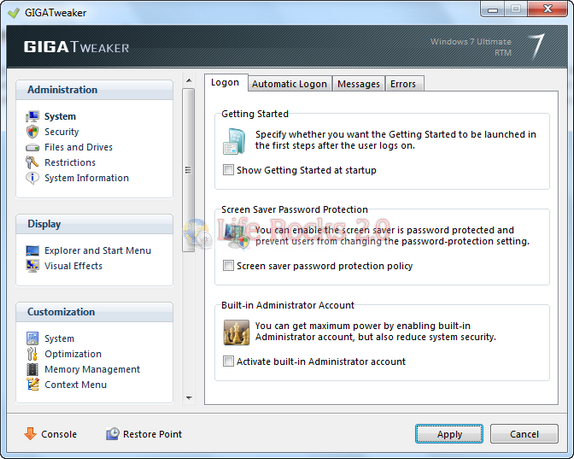The image size is (574, 459).
Task: Click the Memory Management chip icon
Action: tap(32, 369)
